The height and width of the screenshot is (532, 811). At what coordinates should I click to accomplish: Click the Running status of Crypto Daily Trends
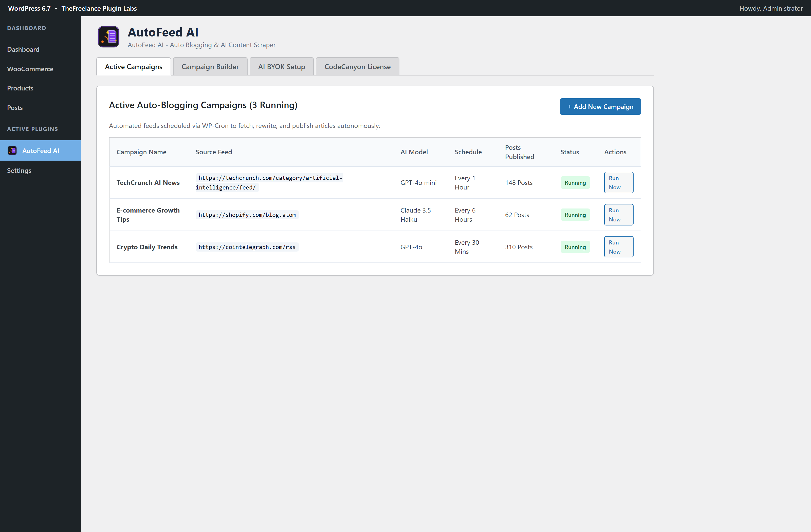[575, 247]
